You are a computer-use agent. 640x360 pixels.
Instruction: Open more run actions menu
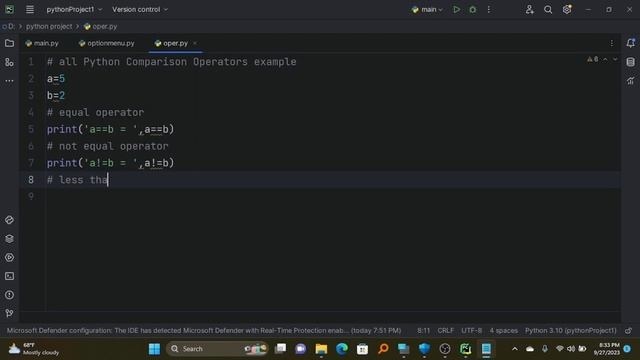point(489,9)
